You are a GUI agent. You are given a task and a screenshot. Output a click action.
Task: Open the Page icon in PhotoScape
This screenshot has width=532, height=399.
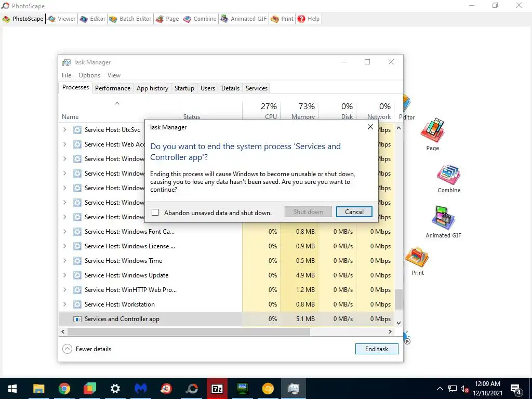click(432, 135)
